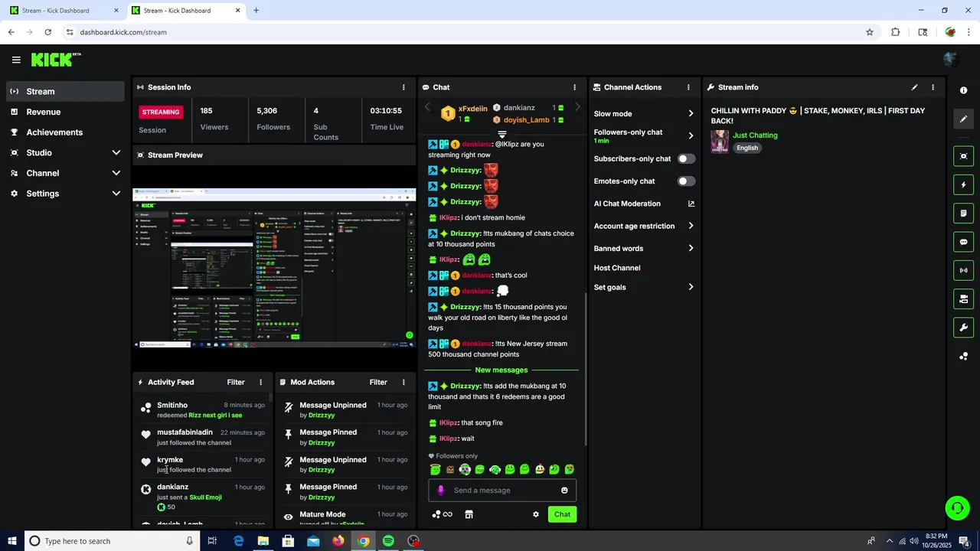Open Channel Actions kebab menu

coord(688,87)
